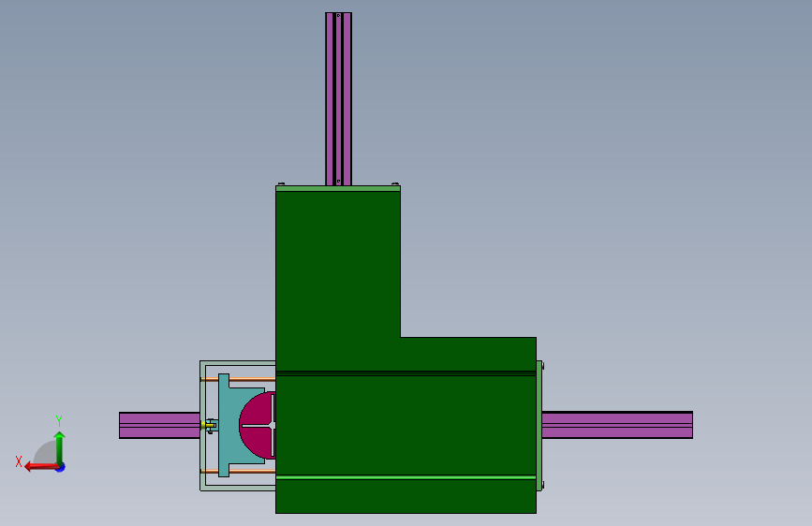This screenshot has width=812, height=526.
Task: Click the green Y axis of the triad
Action: [60, 447]
